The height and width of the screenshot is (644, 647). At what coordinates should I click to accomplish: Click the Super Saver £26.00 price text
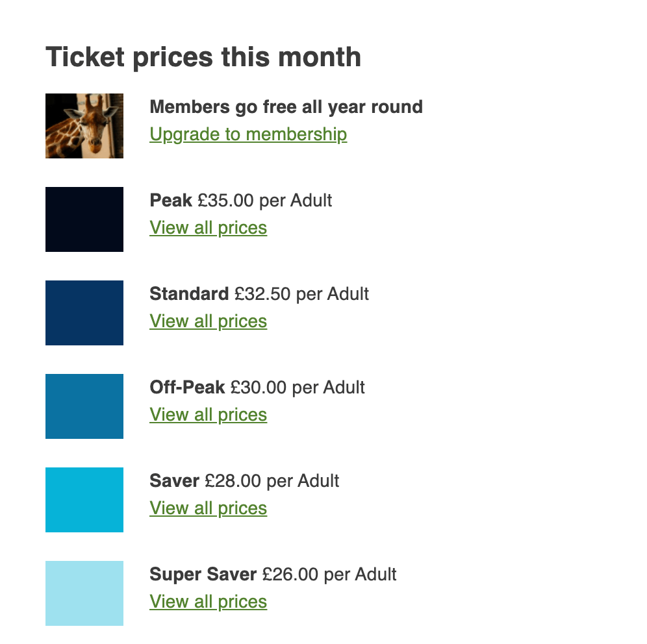pos(290,575)
